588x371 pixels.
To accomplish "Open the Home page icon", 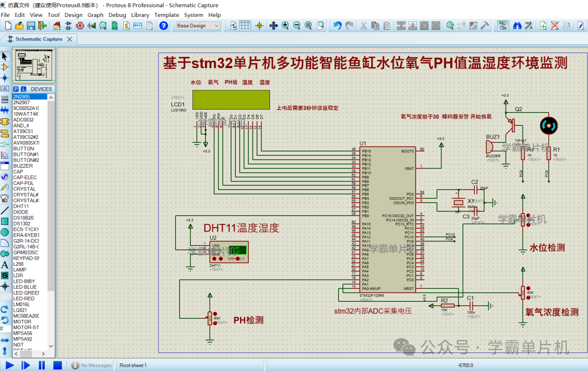I will [x=57, y=26].
